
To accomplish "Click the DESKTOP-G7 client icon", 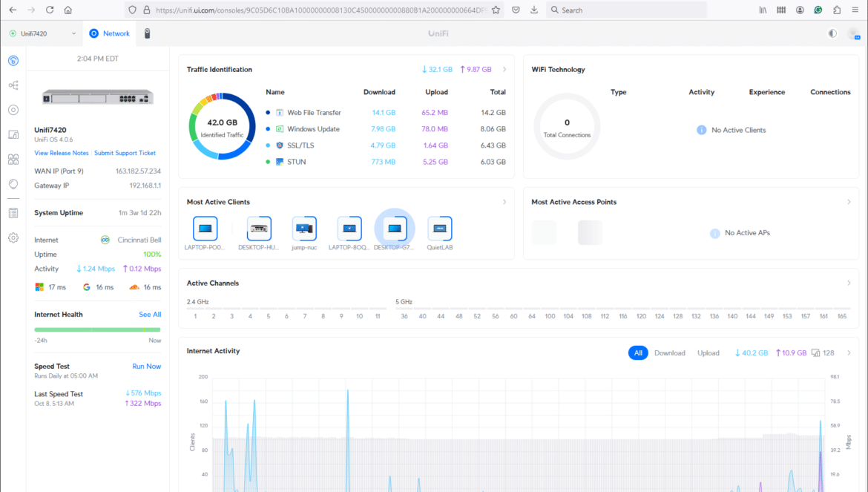I will tap(394, 228).
